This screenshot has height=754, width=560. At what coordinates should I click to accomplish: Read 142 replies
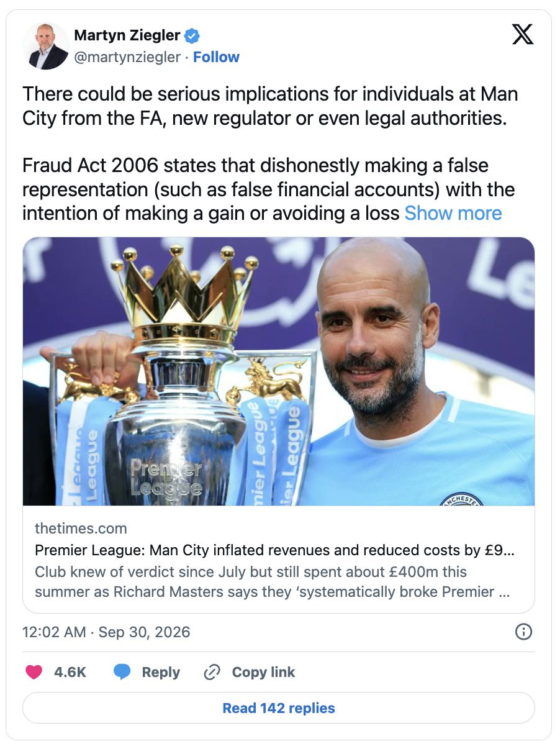279,708
